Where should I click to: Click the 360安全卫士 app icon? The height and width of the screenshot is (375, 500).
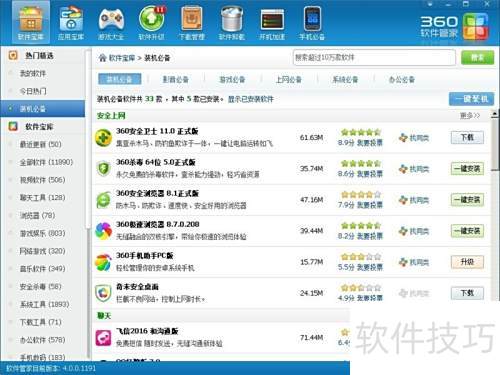pos(104,138)
